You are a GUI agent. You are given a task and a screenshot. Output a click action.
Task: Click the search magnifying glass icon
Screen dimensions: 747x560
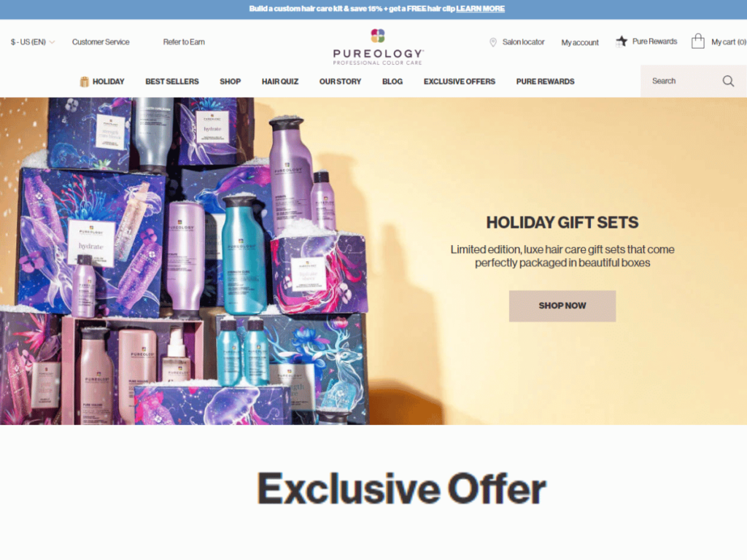pyautogui.click(x=728, y=81)
